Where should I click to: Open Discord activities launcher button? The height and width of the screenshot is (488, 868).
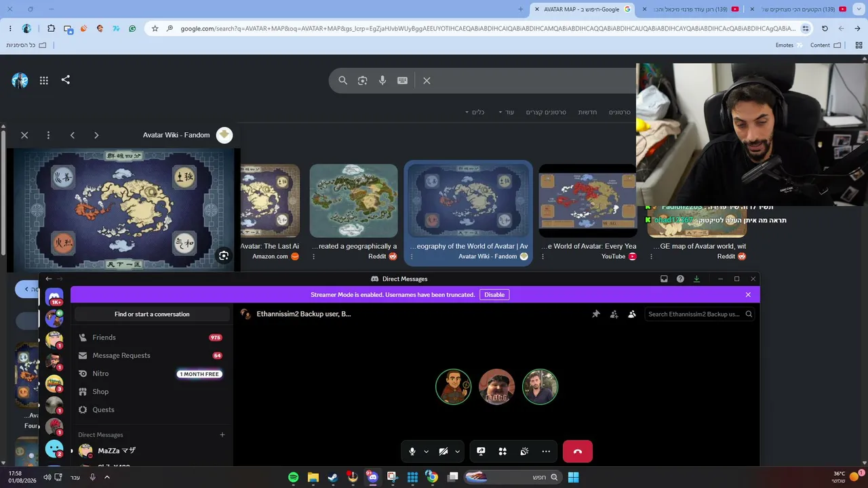pos(502,451)
